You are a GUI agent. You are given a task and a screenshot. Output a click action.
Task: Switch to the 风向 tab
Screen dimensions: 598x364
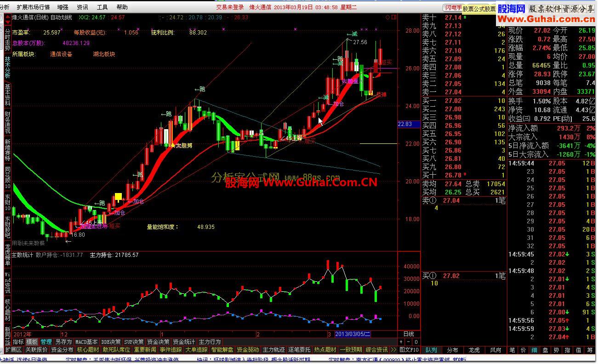pyautogui.click(x=496, y=350)
